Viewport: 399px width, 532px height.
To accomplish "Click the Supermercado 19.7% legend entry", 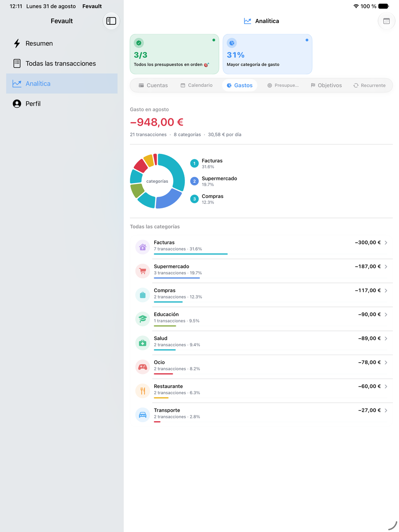I will [x=213, y=181].
